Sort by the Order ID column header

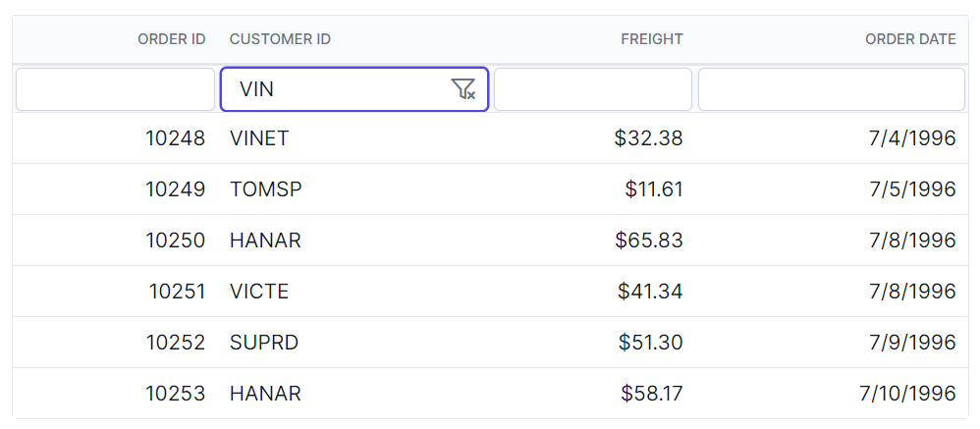click(x=171, y=39)
